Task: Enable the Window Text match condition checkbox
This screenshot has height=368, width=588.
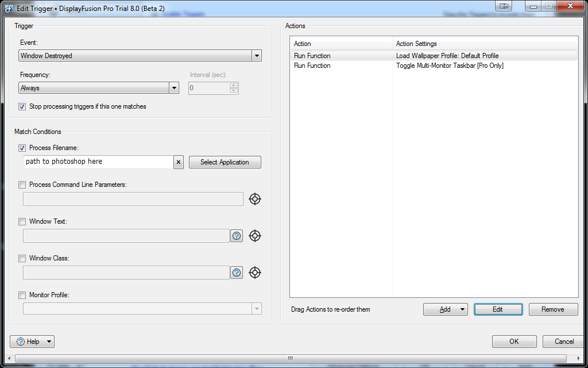Action: pyautogui.click(x=22, y=221)
